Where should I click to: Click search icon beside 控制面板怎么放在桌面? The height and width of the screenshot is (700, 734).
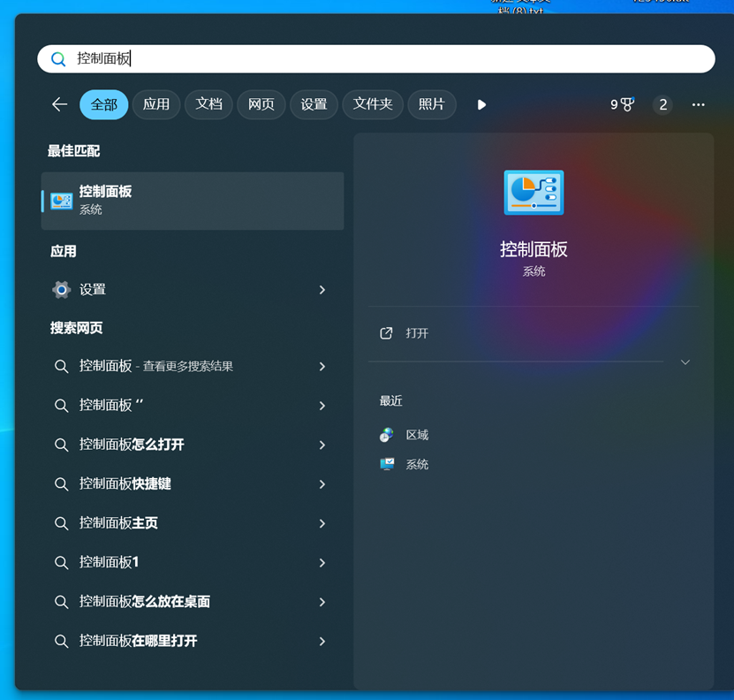pos(61,602)
